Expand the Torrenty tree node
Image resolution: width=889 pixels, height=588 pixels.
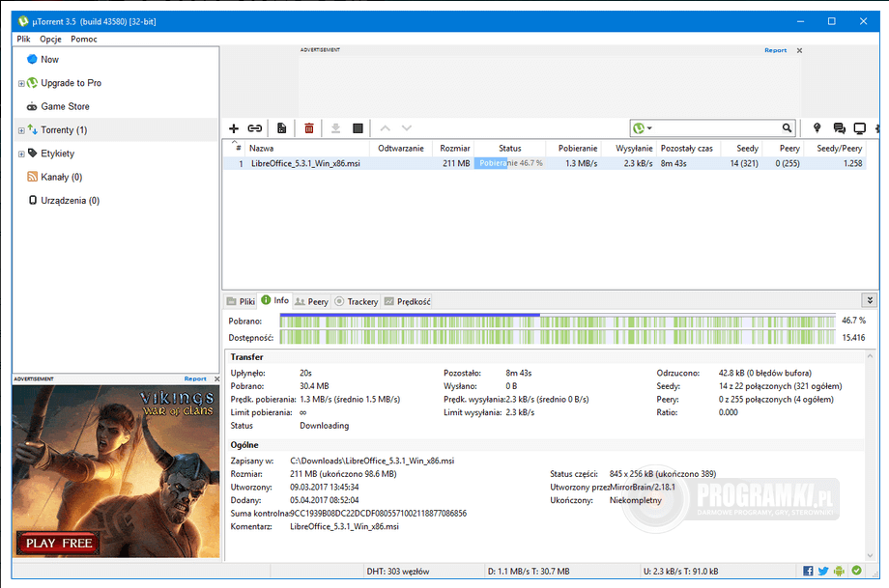(x=21, y=130)
